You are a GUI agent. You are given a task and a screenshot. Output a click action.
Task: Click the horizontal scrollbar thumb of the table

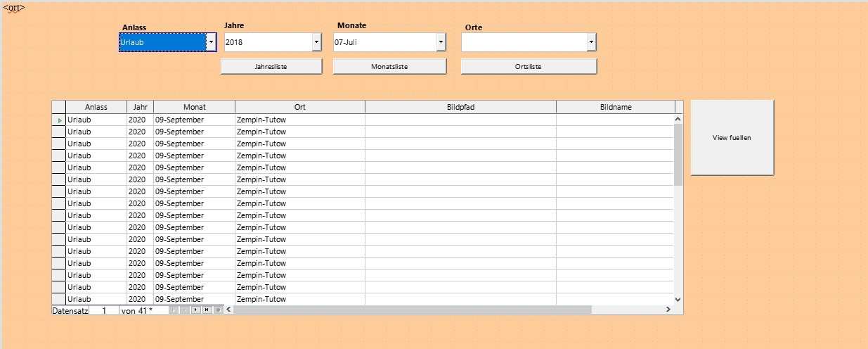(413, 310)
